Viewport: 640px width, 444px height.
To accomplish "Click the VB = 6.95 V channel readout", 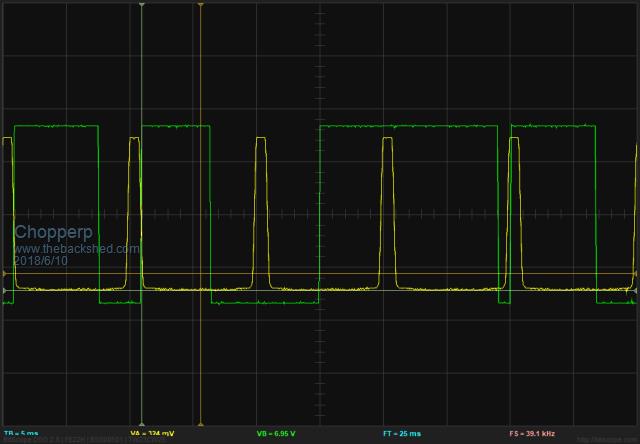I will [275, 435].
